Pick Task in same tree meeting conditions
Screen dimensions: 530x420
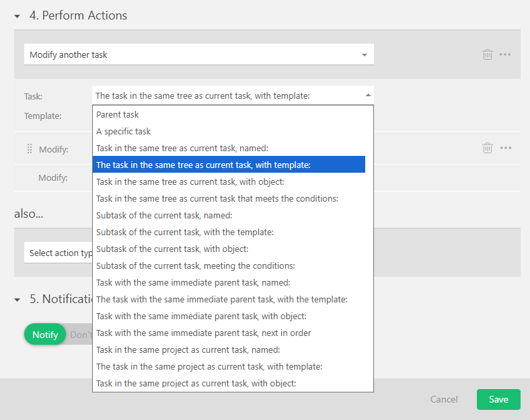[217, 199]
